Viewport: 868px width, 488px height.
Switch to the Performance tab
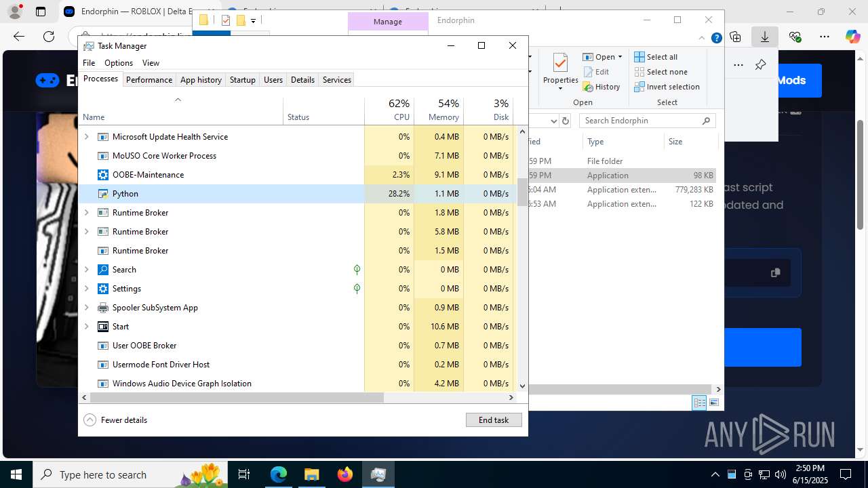click(149, 80)
